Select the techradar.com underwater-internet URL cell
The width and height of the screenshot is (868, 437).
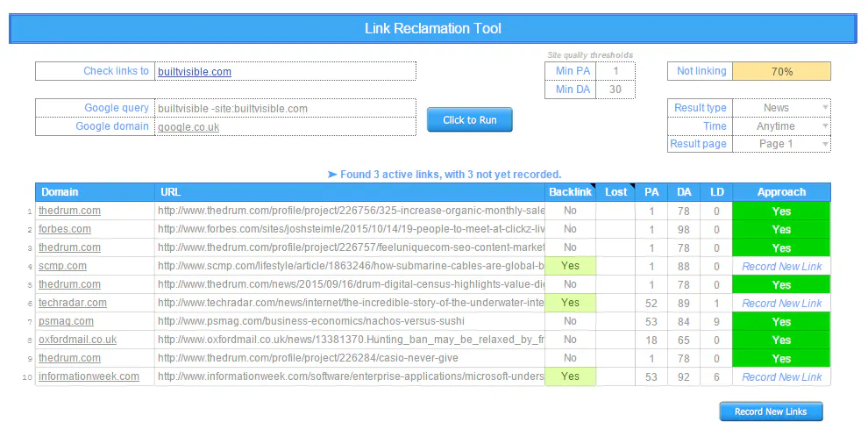350,303
